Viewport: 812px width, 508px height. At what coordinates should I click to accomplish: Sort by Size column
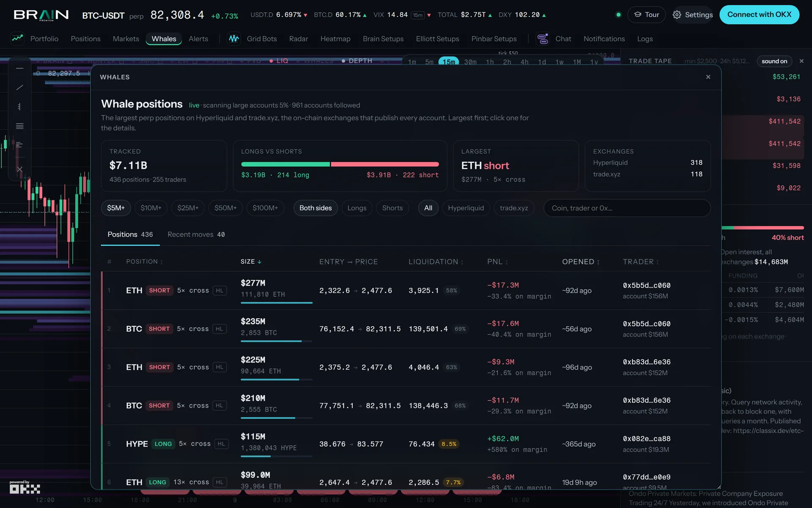251,262
